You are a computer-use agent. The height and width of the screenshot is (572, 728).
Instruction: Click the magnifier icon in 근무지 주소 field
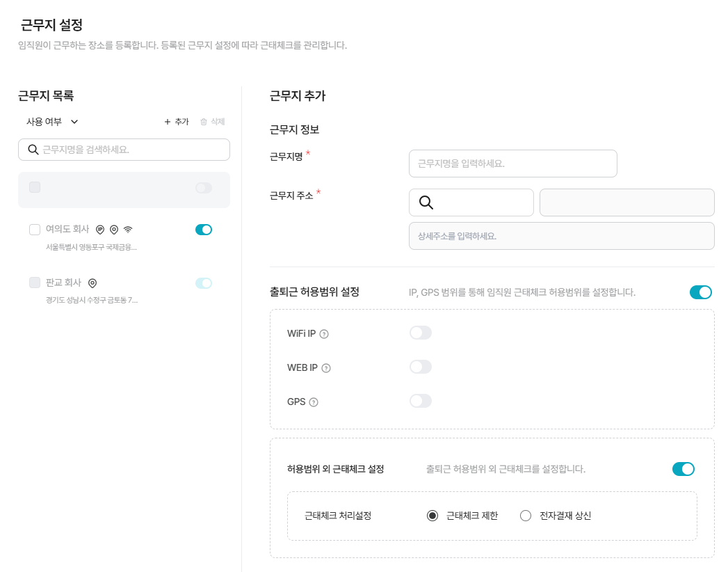click(x=426, y=202)
